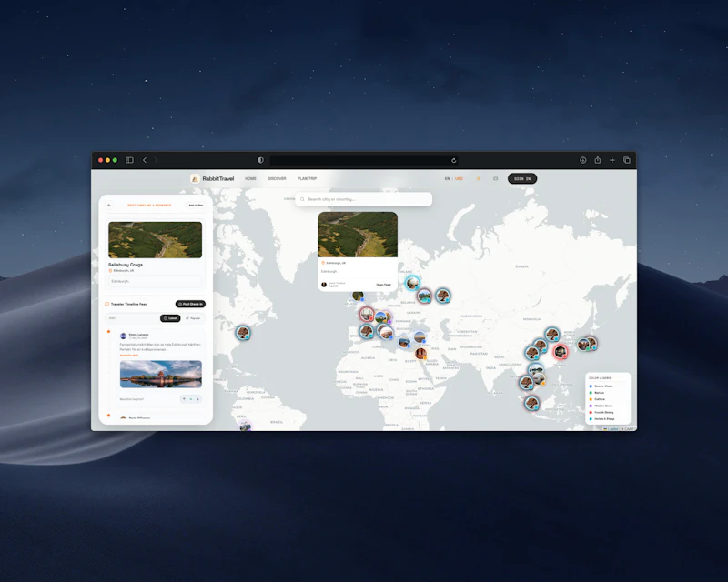
Task: Click the Edinburgh text box under Salisbury Crags
Action: pos(155,281)
